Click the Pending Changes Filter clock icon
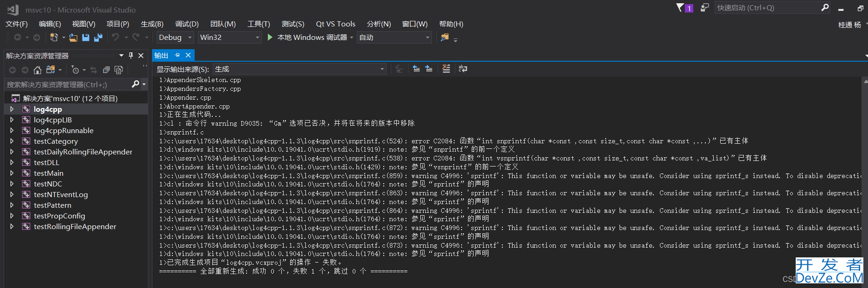 pyautogui.click(x=75, y=70)
